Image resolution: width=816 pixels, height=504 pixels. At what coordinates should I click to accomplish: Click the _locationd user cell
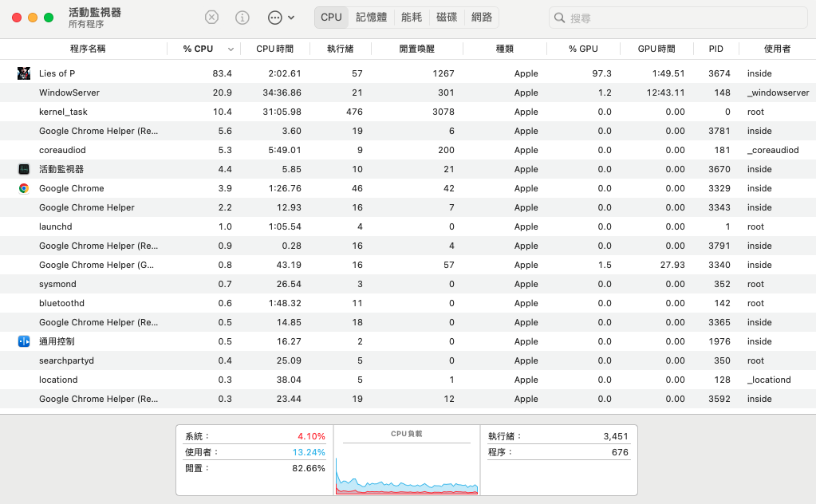coord(769,380)
